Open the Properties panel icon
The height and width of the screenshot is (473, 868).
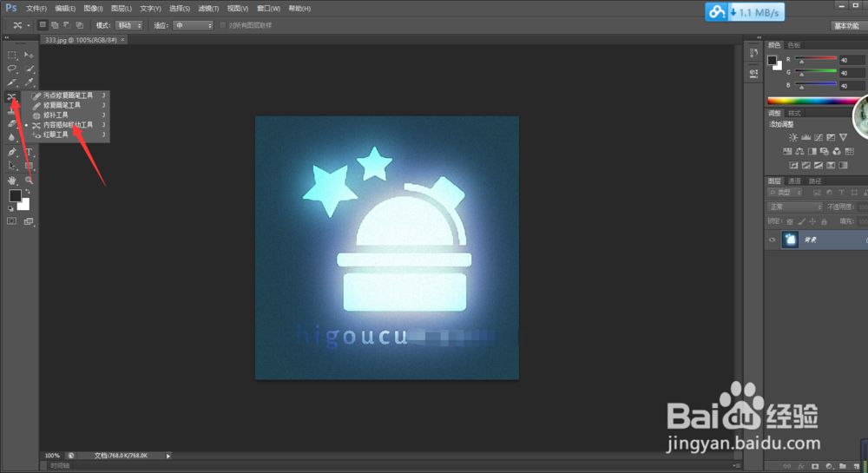(753, 73)
